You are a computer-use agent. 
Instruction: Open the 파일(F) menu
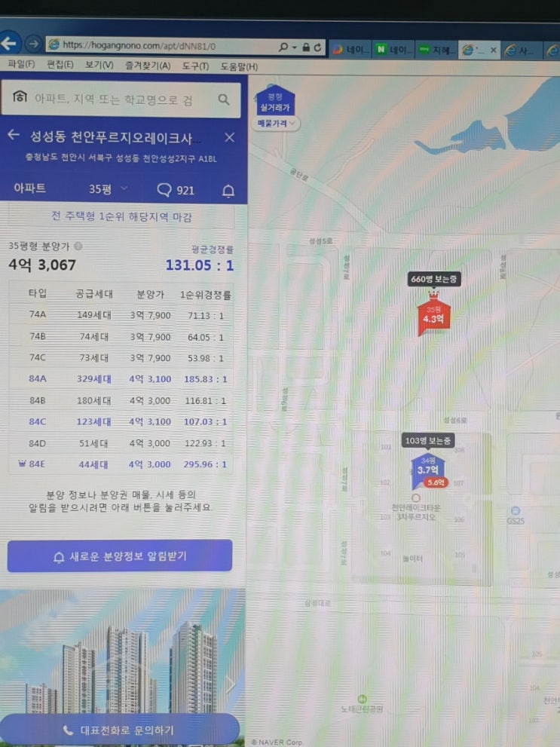[21, 64]
